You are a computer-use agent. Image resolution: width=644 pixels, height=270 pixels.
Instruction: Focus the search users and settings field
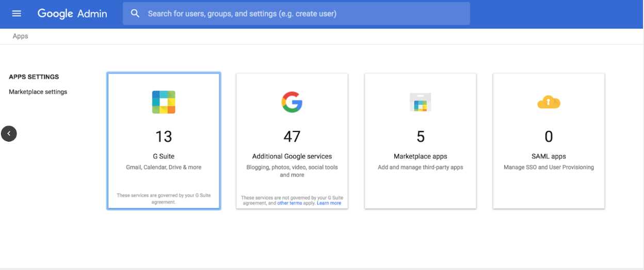pyautogui.click(x=296, y=13)
